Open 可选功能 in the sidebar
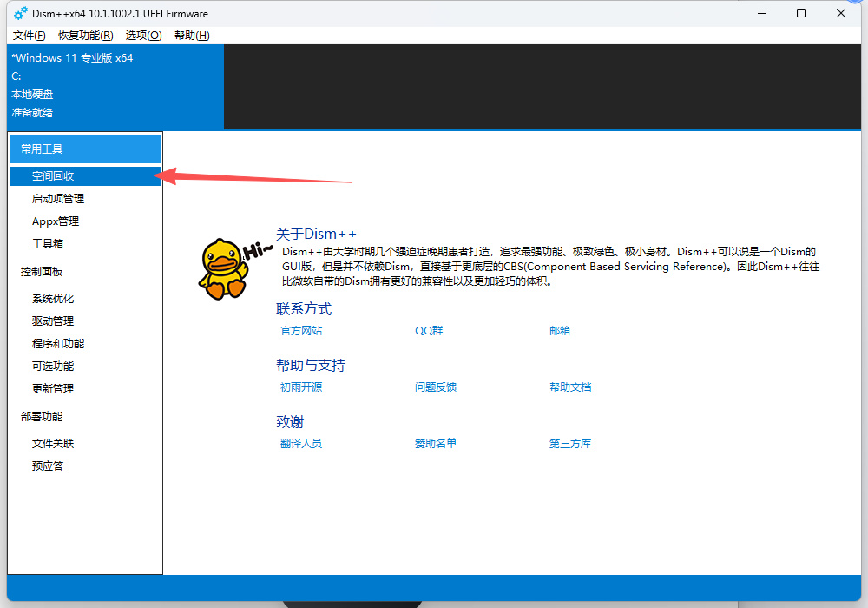Screen dimensions: 868x608 (x=53, y=367)
